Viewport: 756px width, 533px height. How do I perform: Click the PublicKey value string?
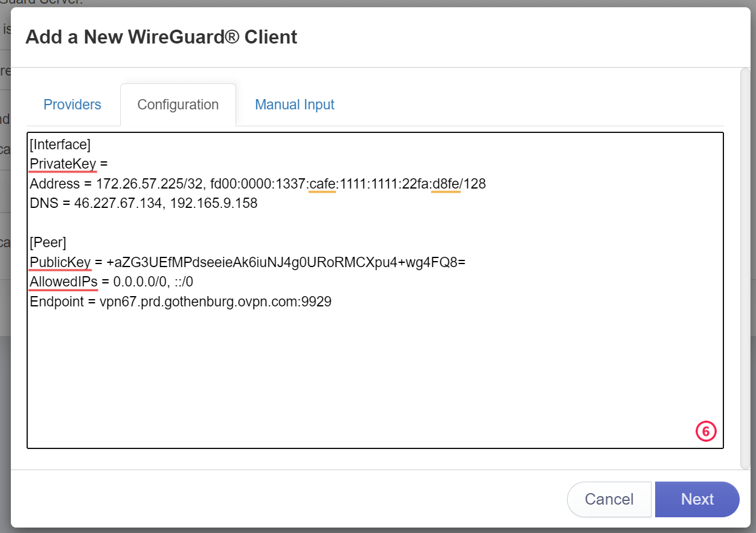pos(286,262)
